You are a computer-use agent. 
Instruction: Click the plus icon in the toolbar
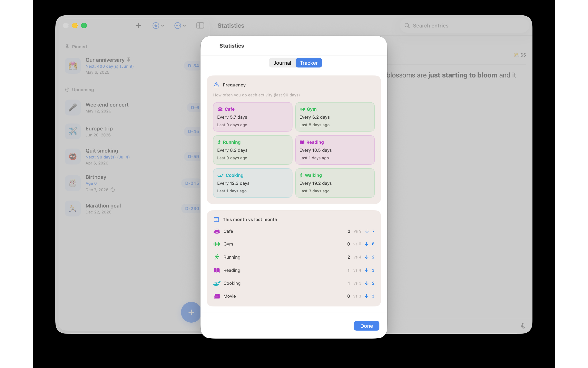coord(138,26)
